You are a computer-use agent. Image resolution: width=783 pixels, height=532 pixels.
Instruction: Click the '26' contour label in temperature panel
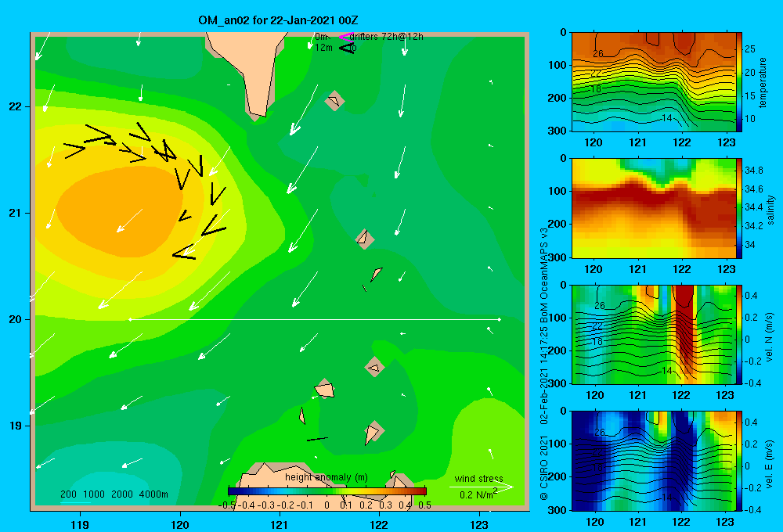tap(597, 53)
